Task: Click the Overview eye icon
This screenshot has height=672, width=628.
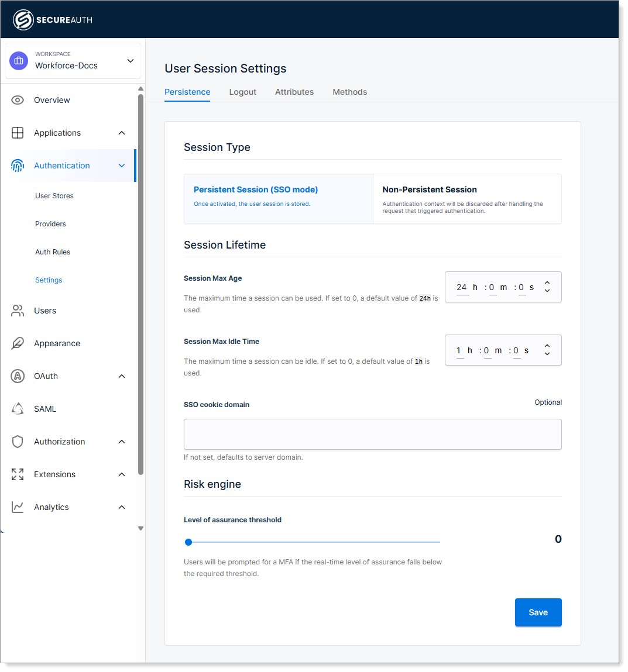Action: (x=18, y=100)
